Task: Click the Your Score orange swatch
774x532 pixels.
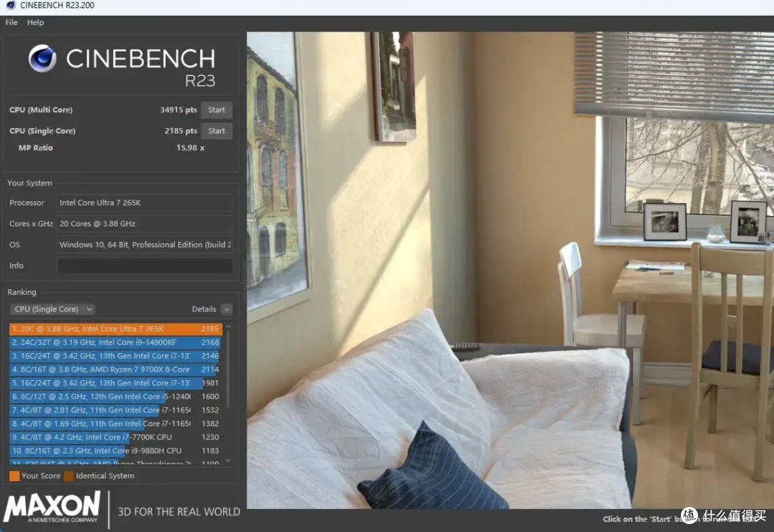Action: coord(15,475)
